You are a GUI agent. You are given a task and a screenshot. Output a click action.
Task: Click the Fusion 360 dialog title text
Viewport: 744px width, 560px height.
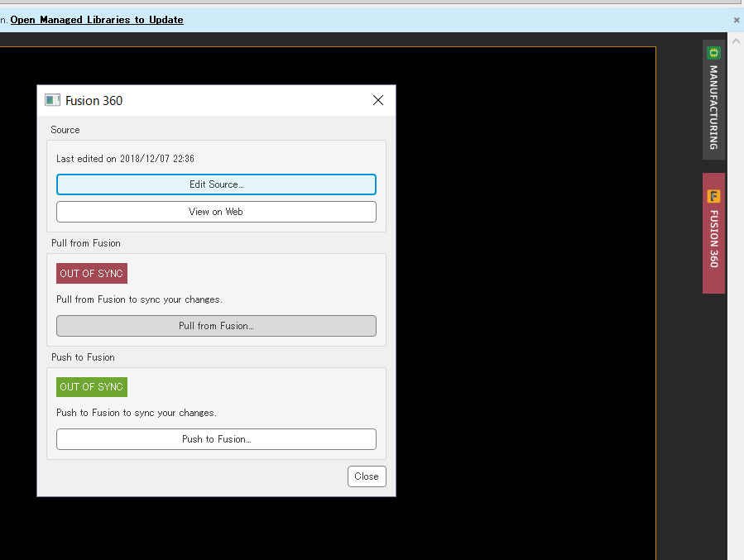tap(94, 101)
